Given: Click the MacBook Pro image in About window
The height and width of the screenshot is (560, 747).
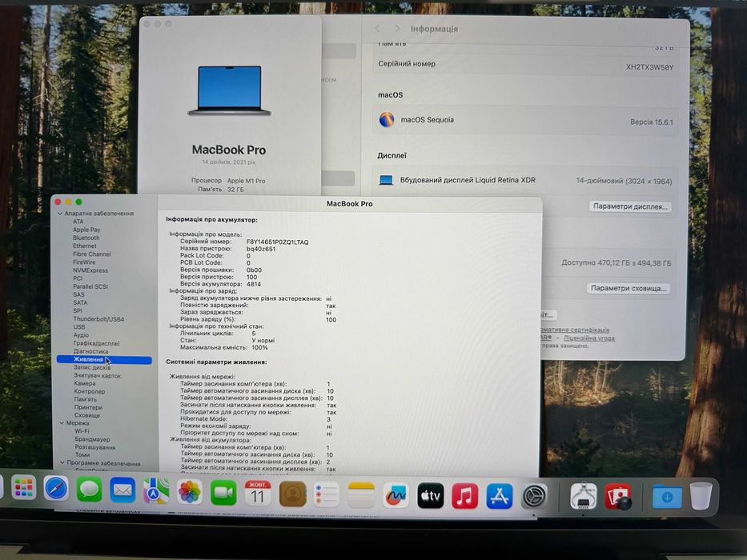Looking at the screenshot, I should pos(230,90).
